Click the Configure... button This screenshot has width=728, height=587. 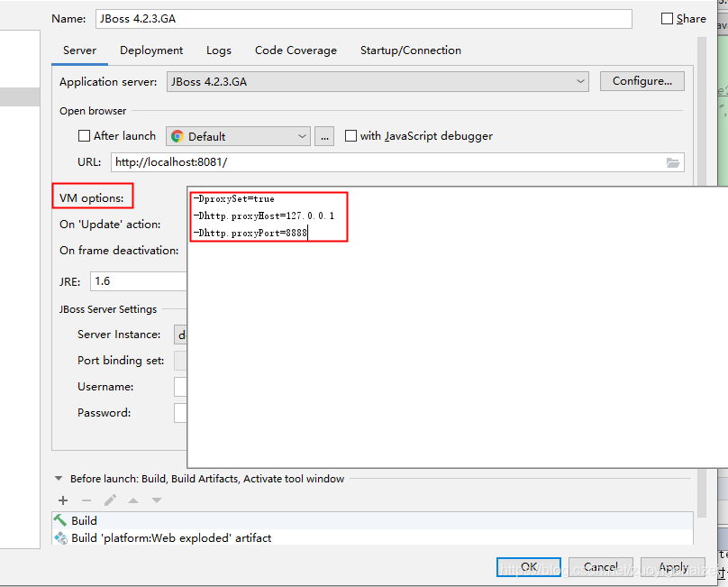click(x=642, y=81)
